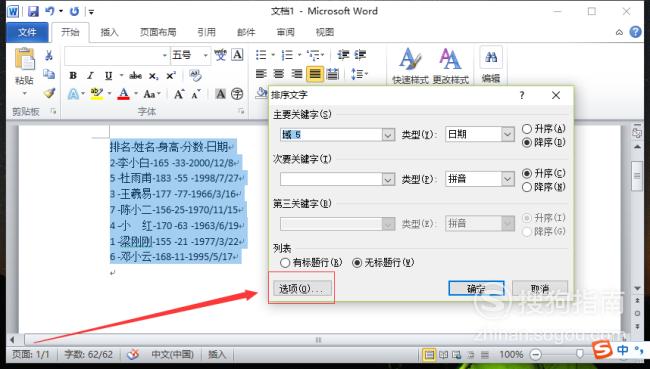Click 中文(中国) language indicator
Screen dimensions: 650x369
[x=172, y=355]
